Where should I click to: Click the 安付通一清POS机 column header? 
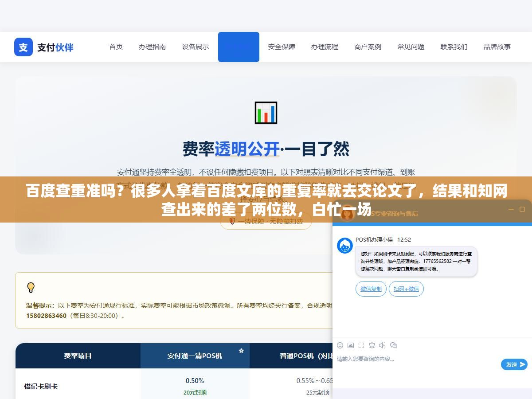[x=195, y=356]
